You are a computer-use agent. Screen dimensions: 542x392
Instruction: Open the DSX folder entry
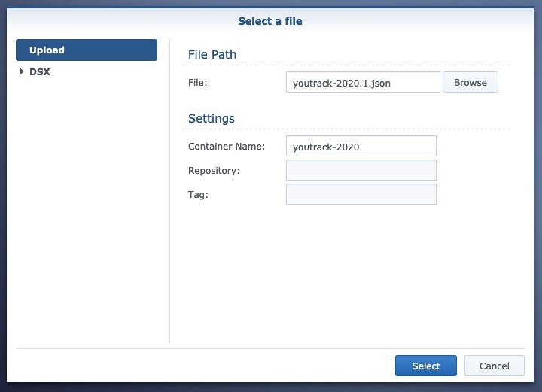(40, 71)
